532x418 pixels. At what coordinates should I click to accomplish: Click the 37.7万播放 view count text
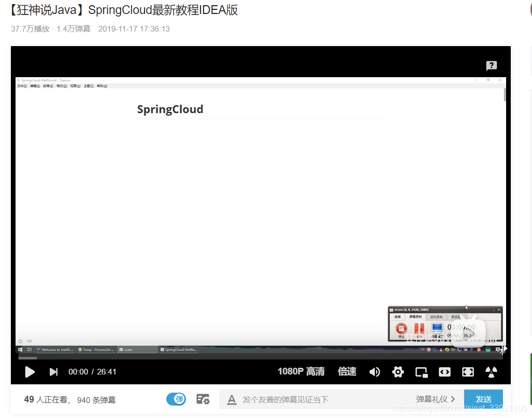(x=30, y=29)
